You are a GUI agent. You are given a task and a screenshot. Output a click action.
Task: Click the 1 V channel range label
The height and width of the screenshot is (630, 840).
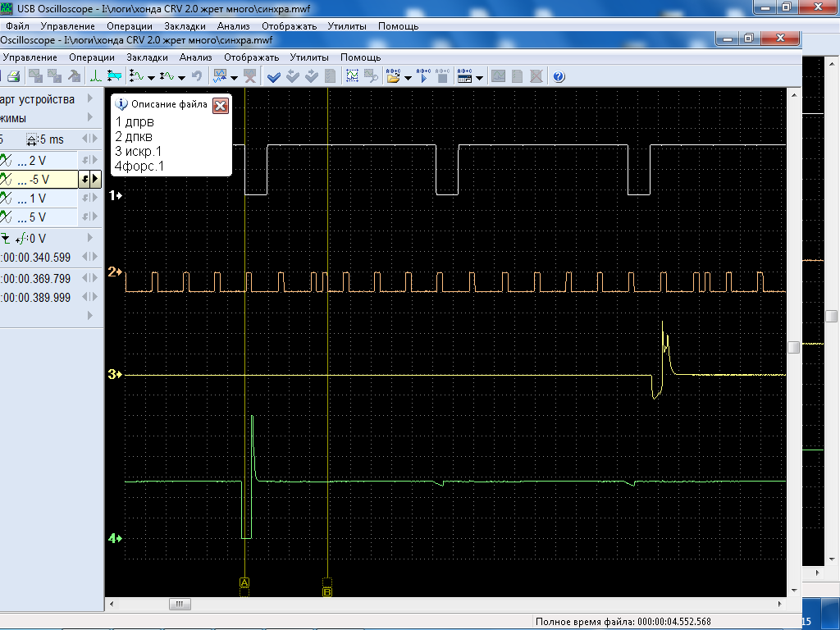(38, 199)
